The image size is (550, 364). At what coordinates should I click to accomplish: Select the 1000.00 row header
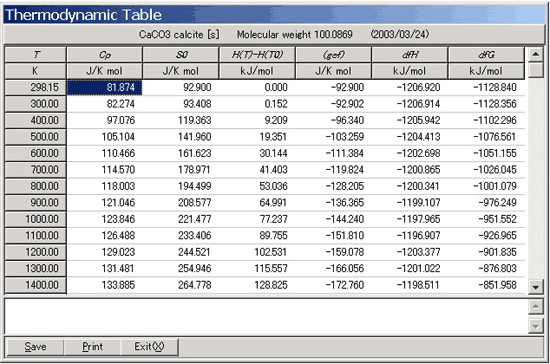coord(35,219)
